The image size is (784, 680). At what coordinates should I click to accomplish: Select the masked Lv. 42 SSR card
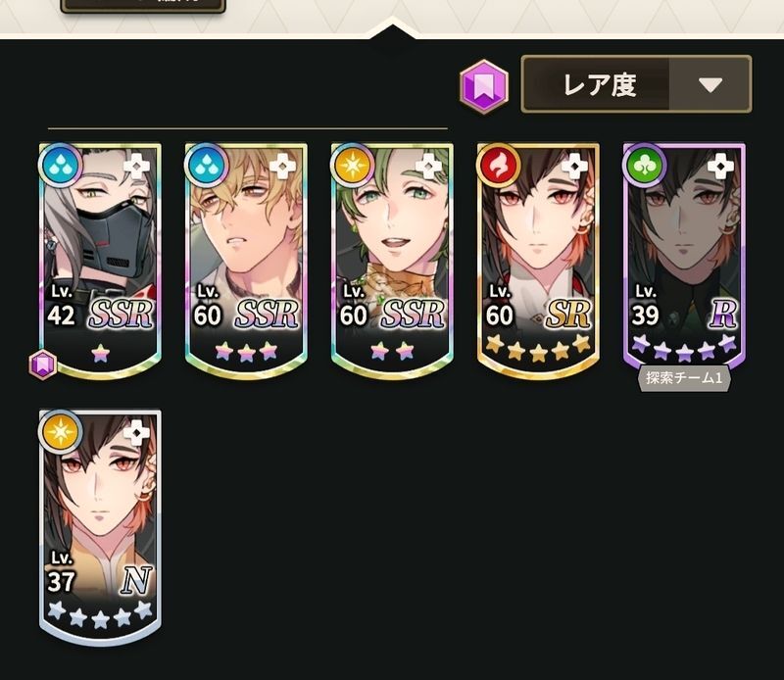[100, 261]
